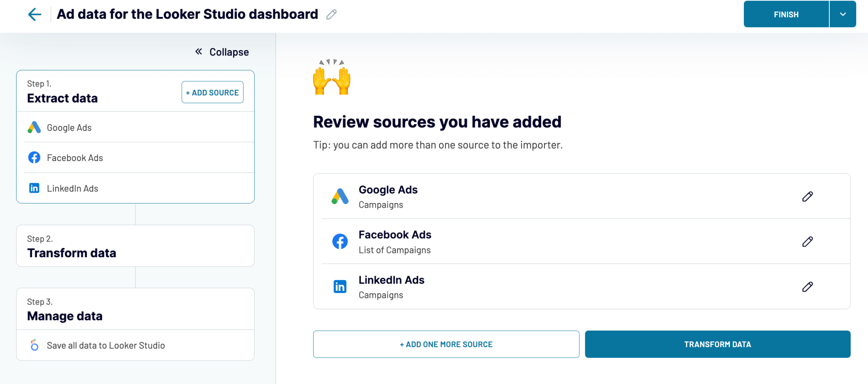The image size is (868, 384).
Task: Select LinkedIn Ads in the Extract data step
Action: pos(135,188)
